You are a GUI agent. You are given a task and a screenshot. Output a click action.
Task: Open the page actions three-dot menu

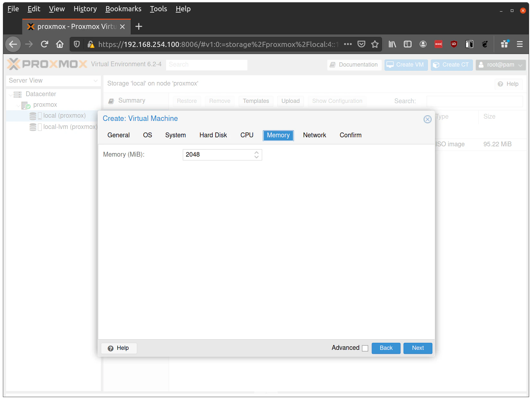348,44
